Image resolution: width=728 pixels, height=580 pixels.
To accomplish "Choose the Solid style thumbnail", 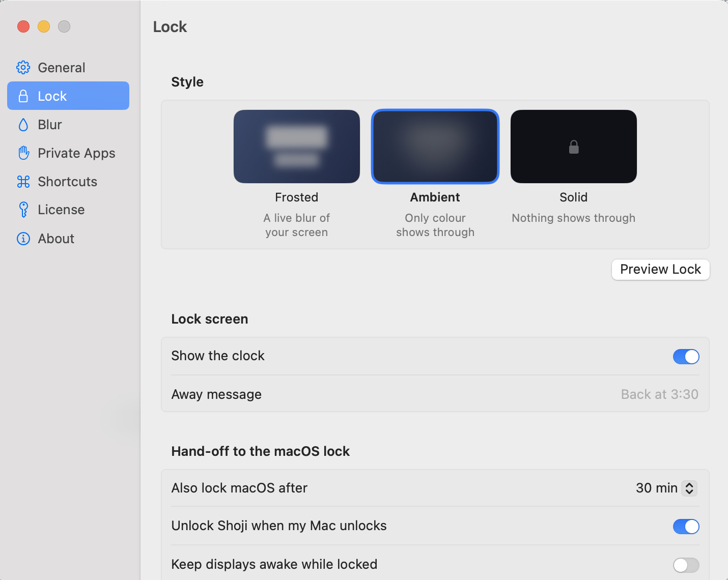I will [x=574, y=147].
